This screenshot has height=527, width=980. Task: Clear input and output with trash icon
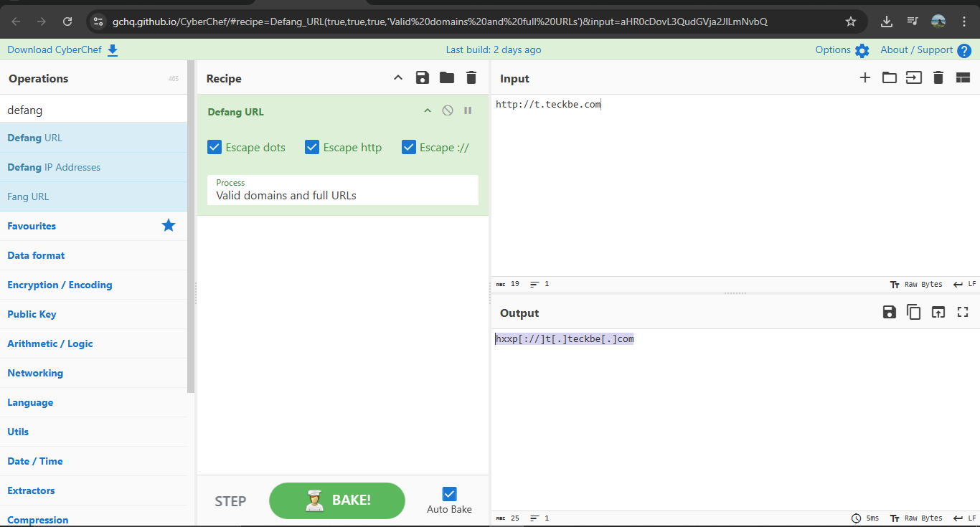tap(938, 77)
